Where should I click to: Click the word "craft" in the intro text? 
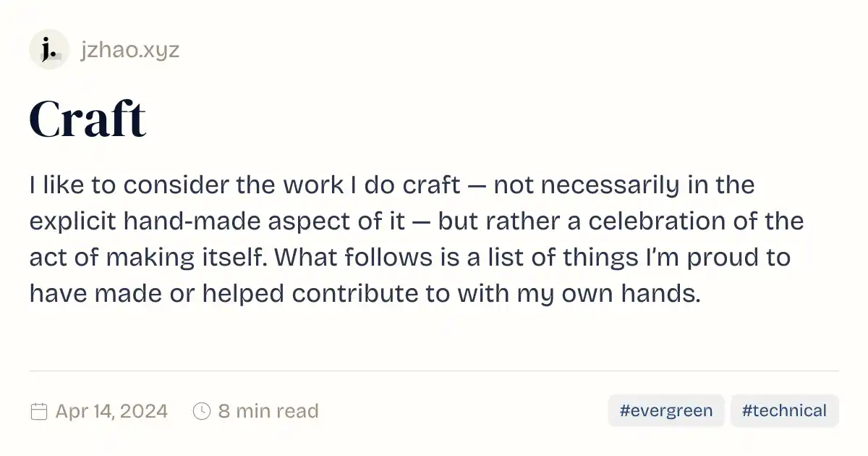coord(431,185)
